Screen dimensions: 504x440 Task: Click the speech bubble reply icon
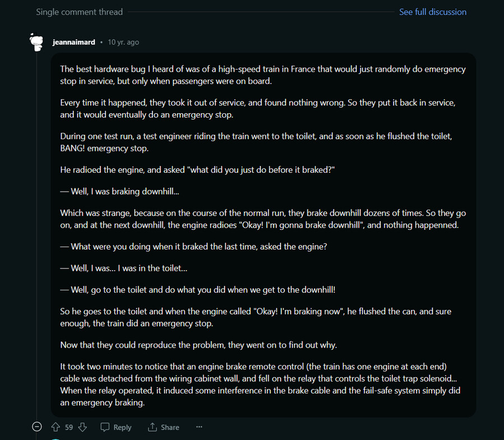(x=105, y=427)
